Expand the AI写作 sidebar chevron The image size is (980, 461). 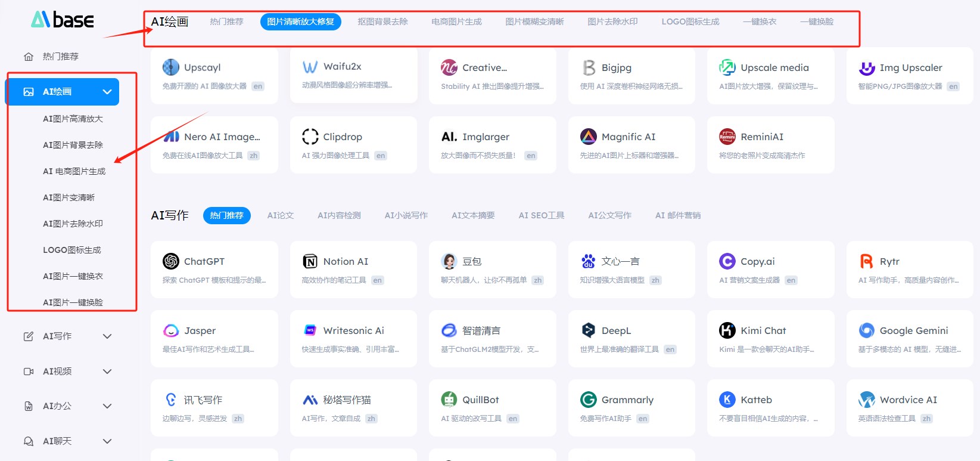[x=107, y=336]
